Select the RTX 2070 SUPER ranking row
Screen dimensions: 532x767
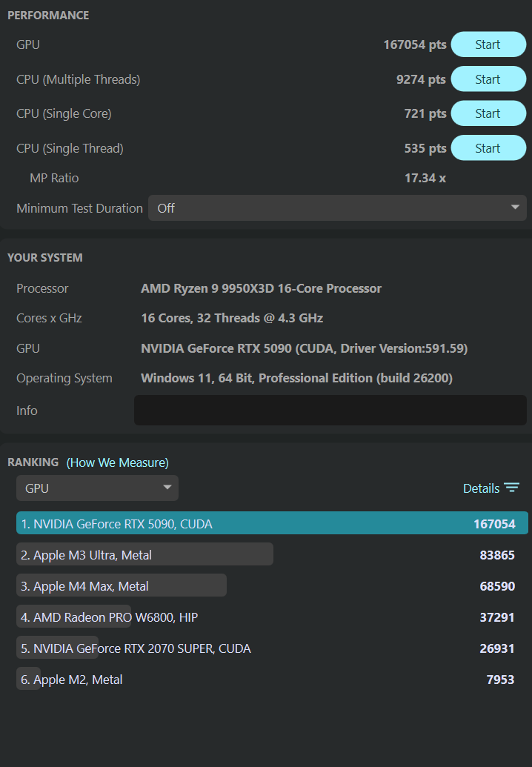coord(272,648)
